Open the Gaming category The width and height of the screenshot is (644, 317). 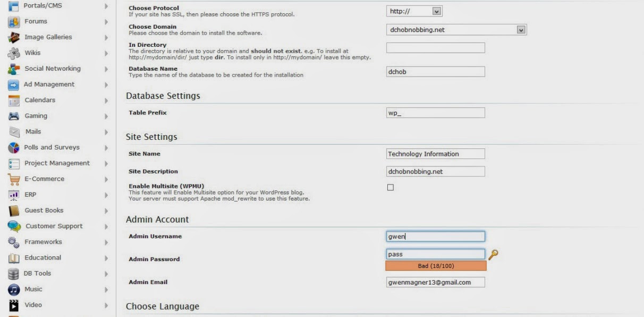pyautogui.click(x=36, y=116)
